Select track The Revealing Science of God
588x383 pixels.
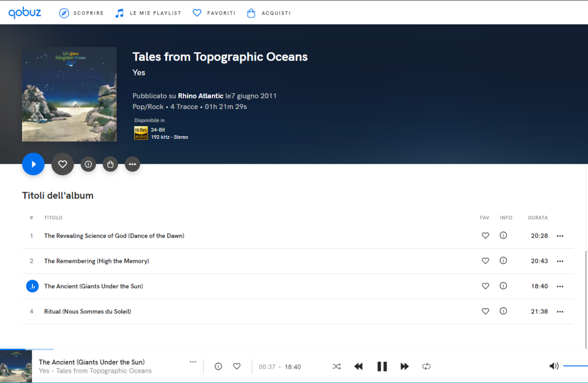[114, 236]
